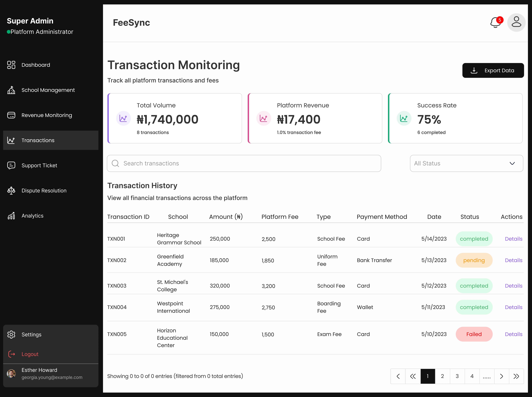Click the Settings gear icon
Viewport: 532px width, 397px height.
(x=11, y=335)
